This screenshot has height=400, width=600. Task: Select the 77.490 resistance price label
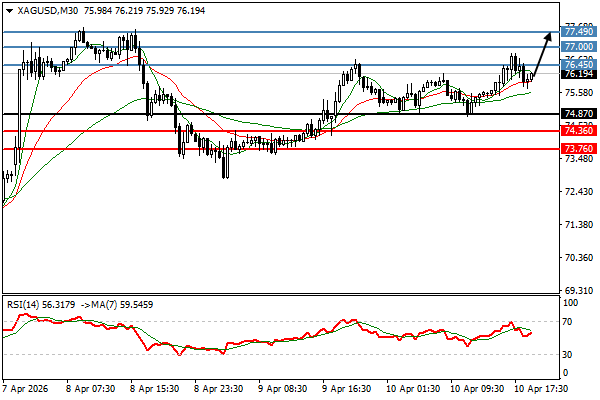point(577,32)
